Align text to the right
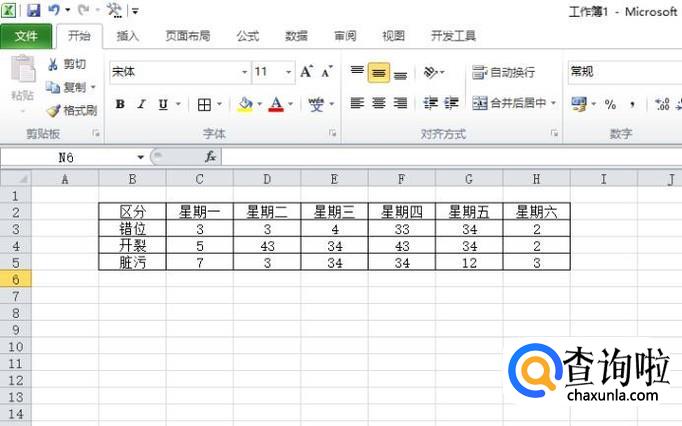 [x=400, y=103]
